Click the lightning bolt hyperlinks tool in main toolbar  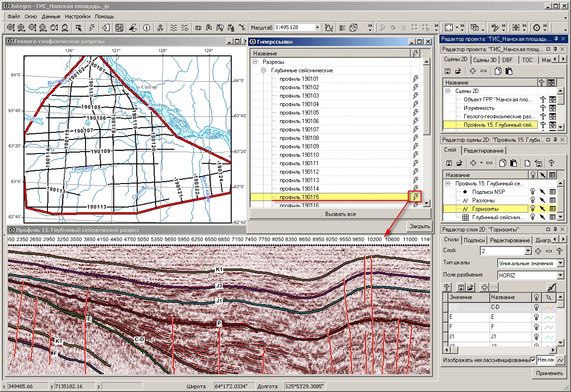(92, 27)
